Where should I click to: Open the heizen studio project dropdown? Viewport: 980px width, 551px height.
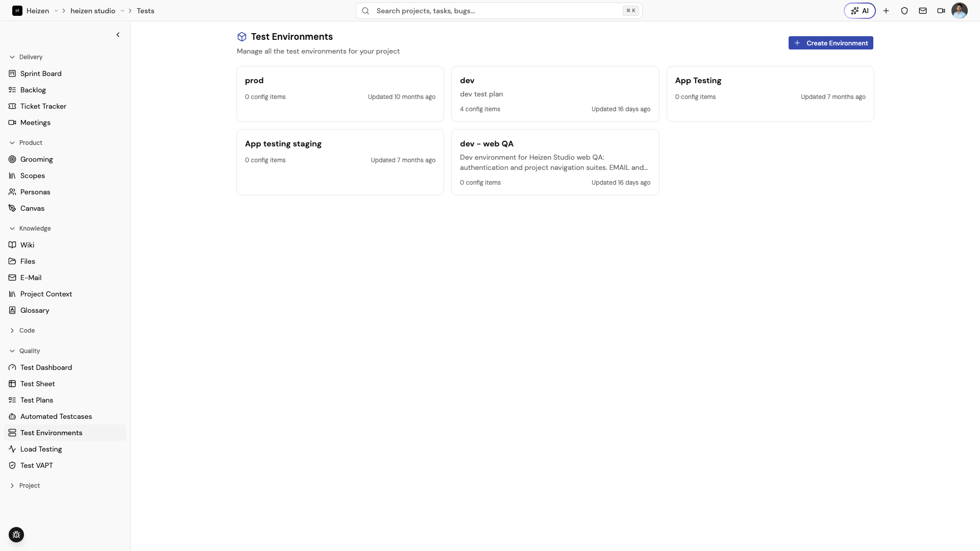pos(122,11)
